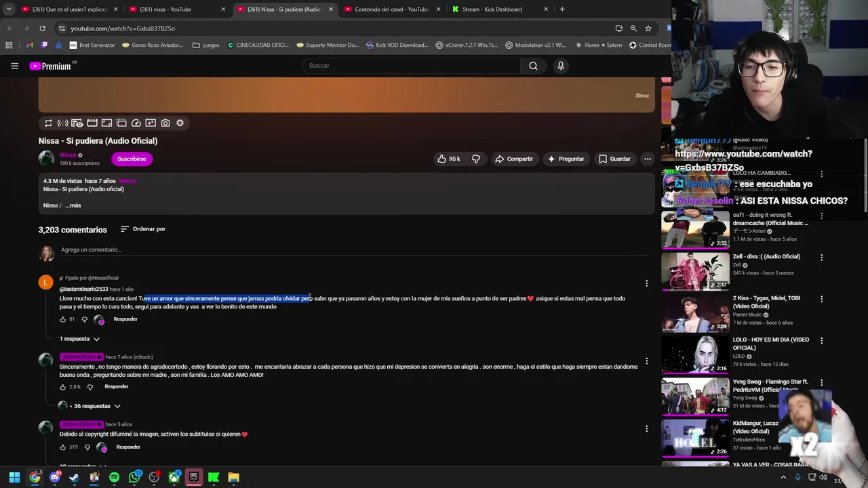The height and width of the screenshot is (488, 868).
Task: Open Discord from taskbar
Action: [x=55, y=477]
